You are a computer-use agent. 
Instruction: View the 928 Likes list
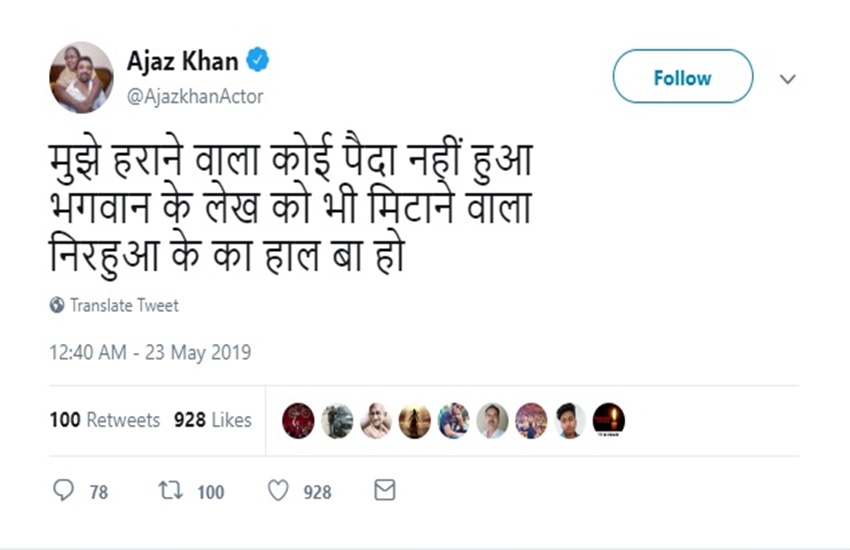tap(212, 420)
